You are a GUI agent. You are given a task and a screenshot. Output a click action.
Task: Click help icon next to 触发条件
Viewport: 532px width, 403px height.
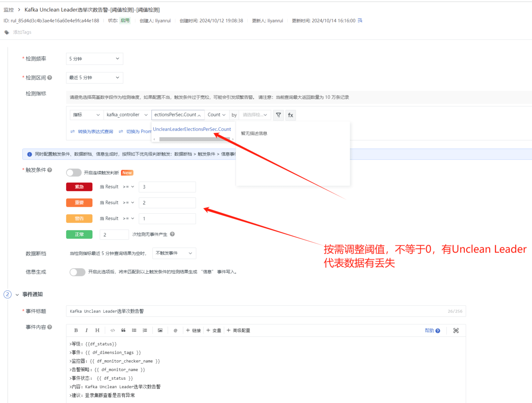(50, 170)
